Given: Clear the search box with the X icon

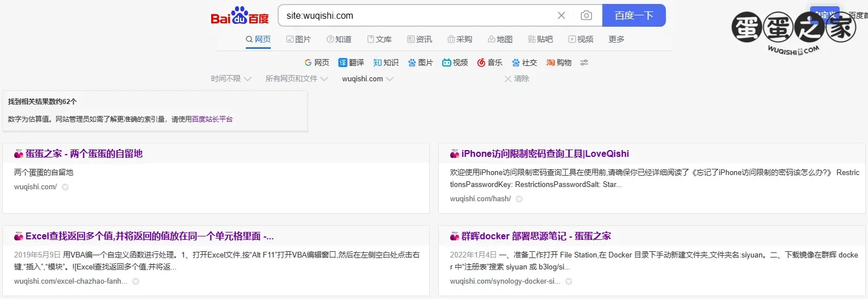Looking at the screenshot, I should [x=561, y=16].
